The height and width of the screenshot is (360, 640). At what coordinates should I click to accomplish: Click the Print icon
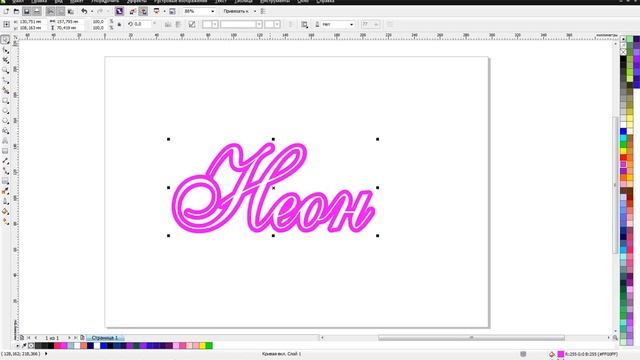pyautogui.click(x=36, y=11)
